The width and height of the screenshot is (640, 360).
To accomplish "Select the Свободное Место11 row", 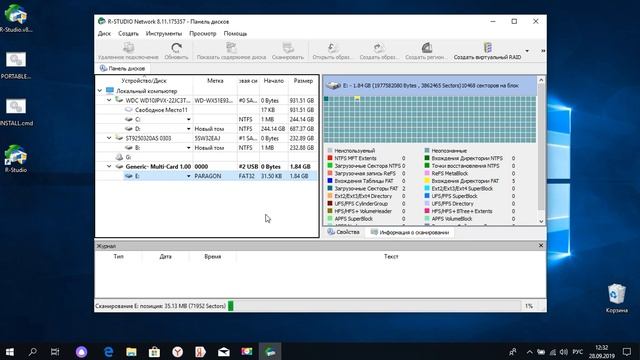I will coord(207,110).
